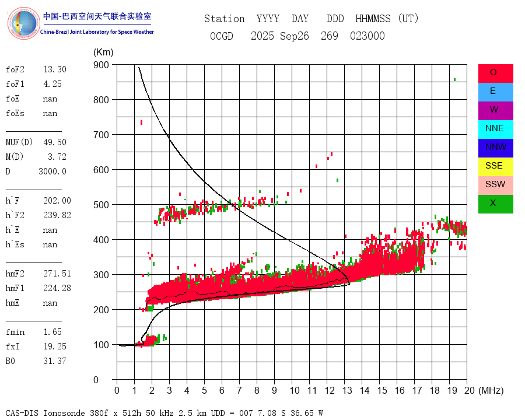Click the (UT) header label
This screenshot has height=420, width=525.
coord(408,19)
